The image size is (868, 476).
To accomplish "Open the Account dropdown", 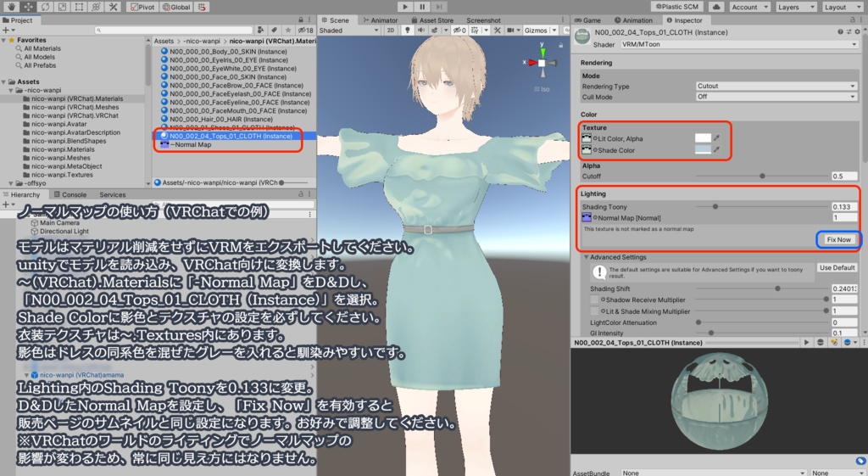I will click(x=750, y=7).
